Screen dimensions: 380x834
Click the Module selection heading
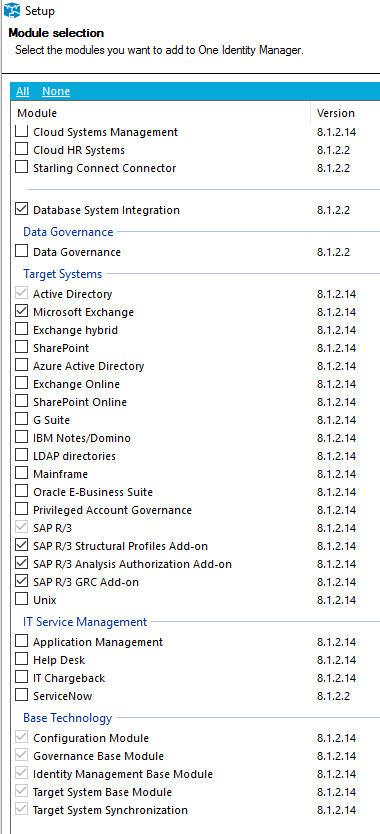coord(56,33)
